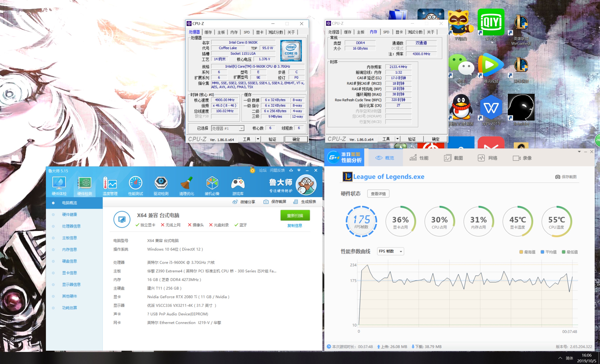Click 简体 input method indicator
Image resolution: width=600 pixels, height=364 pixels.
pos(569,358)
